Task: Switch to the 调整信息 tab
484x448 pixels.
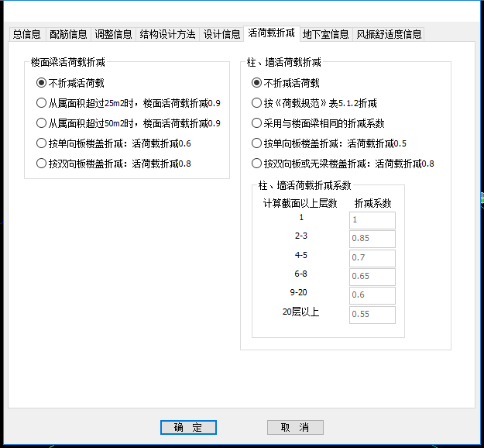Action: coord(113,34)
